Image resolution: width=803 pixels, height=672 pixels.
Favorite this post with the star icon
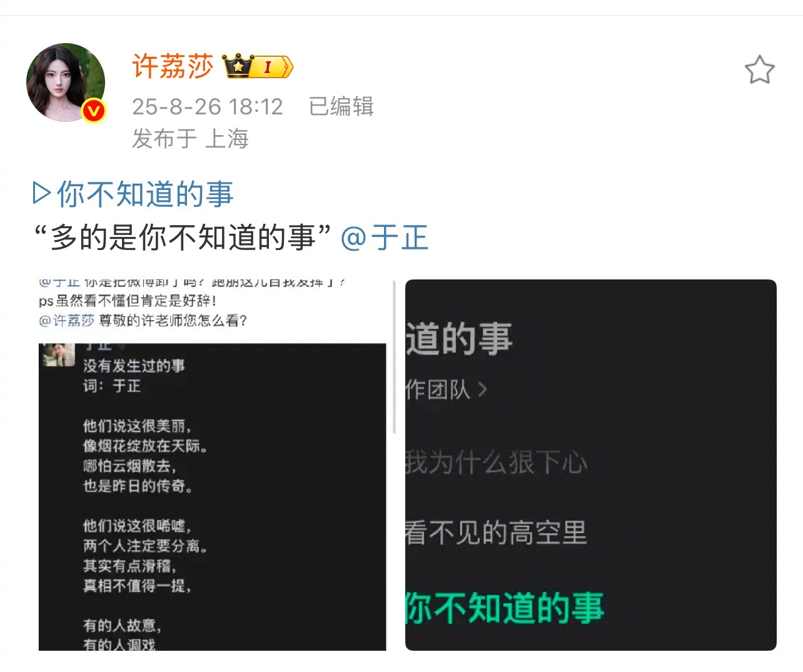pyautogui.click(x=759, y=69)
